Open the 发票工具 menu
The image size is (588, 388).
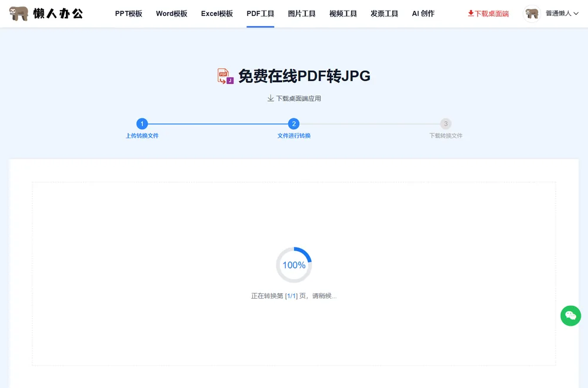tap(384, 14)
